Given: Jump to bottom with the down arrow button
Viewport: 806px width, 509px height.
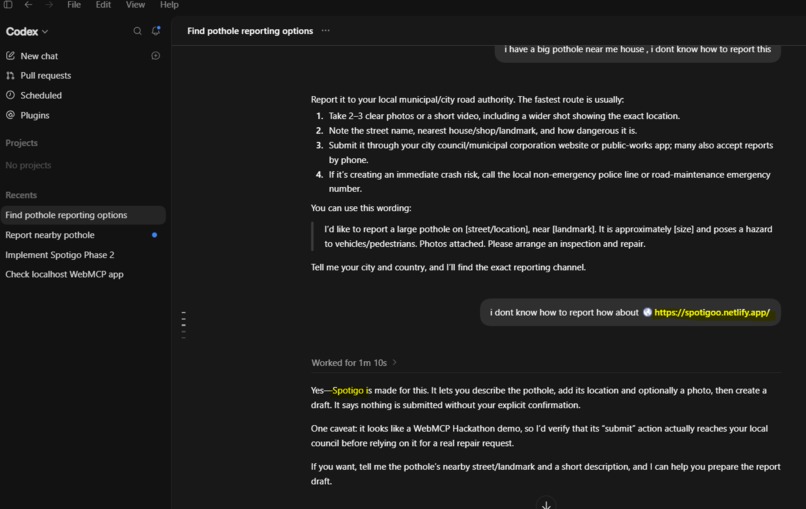Looking at the screenshot, I should [546, 505].
